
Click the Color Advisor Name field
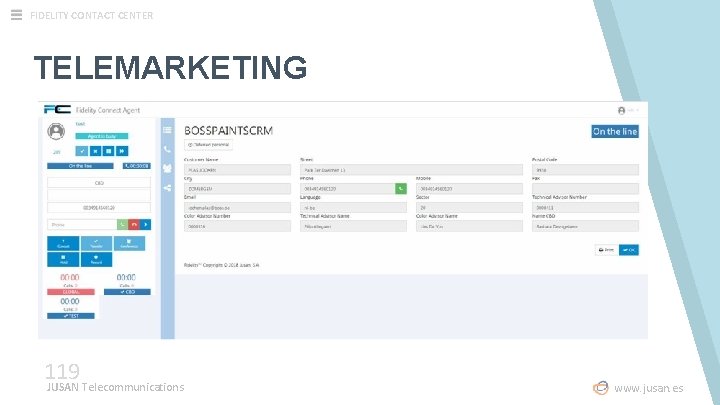pos(469,226)
